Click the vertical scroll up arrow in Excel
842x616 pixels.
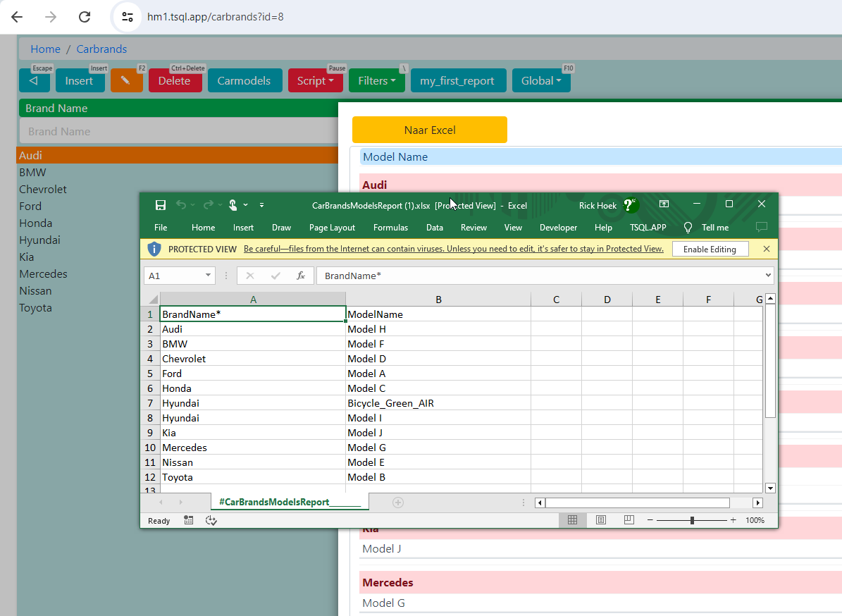click(771, 299)
